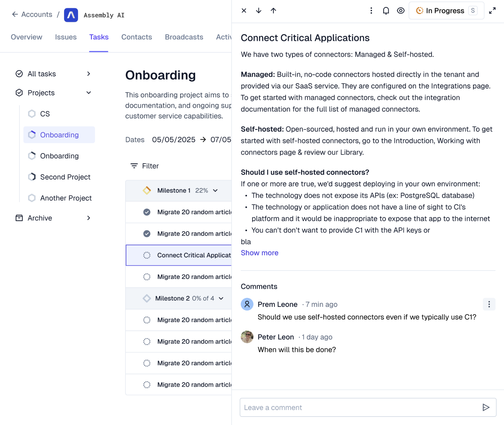Screen dimensions: 504x425
Task: Click the All tasks checkmark icon
Action: [x=19, y=74]
